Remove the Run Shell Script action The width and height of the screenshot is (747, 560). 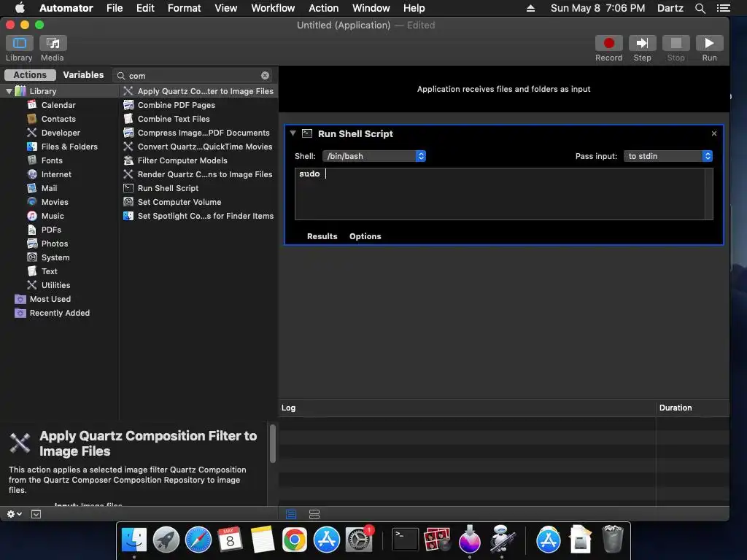713,133
